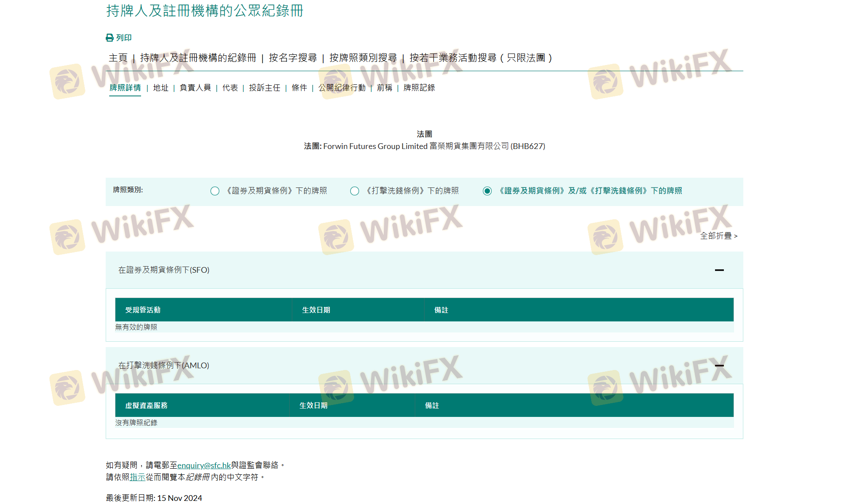This screenshot has width=849, height=504.
Task: Click the 主頁 navigation link
Action: pyautogui.click(x=118, y=58)
